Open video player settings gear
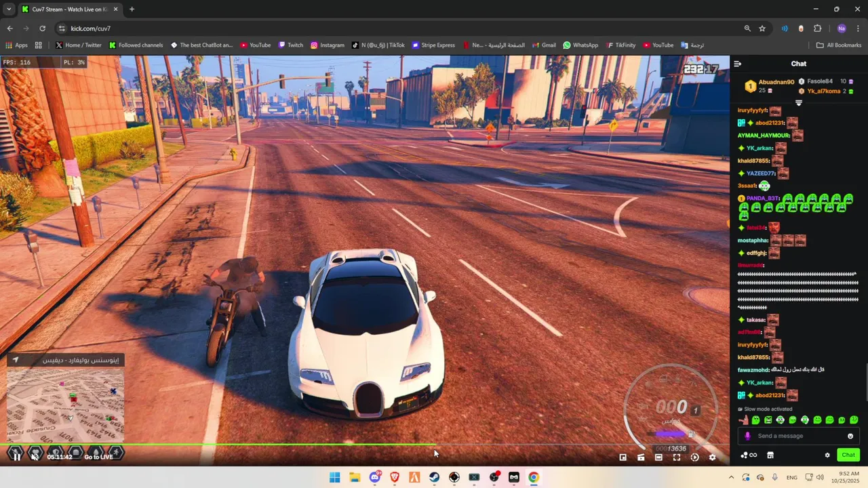868x488 pixels. point(712,457)
